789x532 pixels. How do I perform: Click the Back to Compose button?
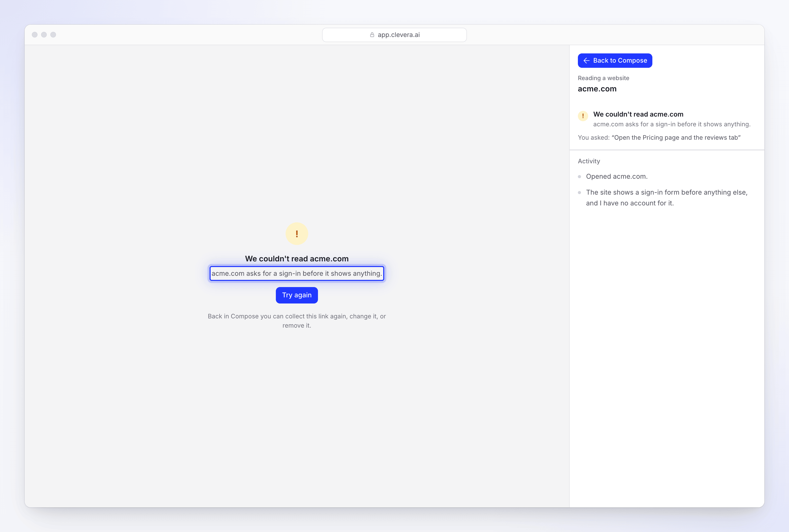tap(615, 60)
